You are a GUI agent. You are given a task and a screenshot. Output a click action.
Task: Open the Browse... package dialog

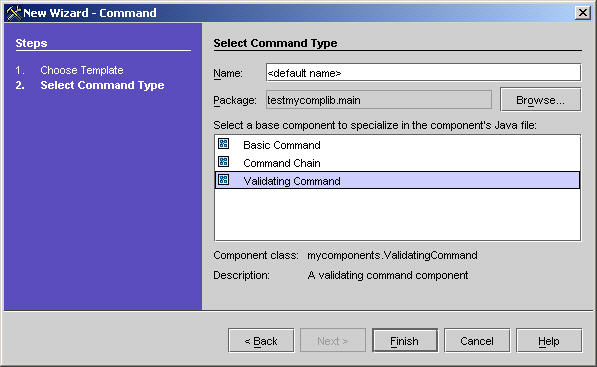(x=541, y=100)
